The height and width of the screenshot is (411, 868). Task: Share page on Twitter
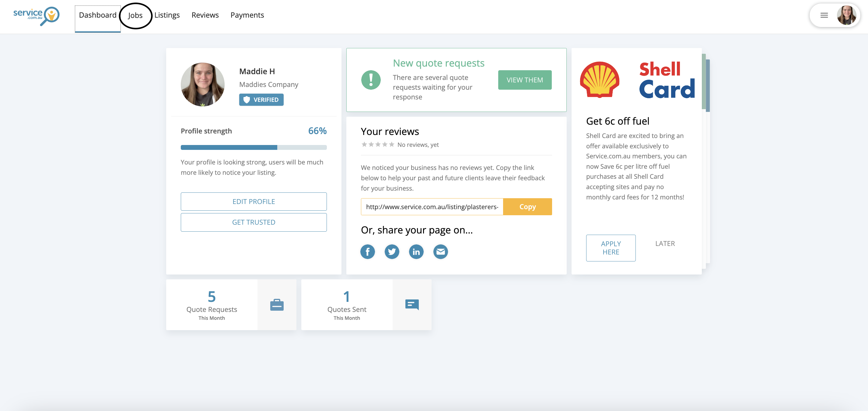[391, 251]
